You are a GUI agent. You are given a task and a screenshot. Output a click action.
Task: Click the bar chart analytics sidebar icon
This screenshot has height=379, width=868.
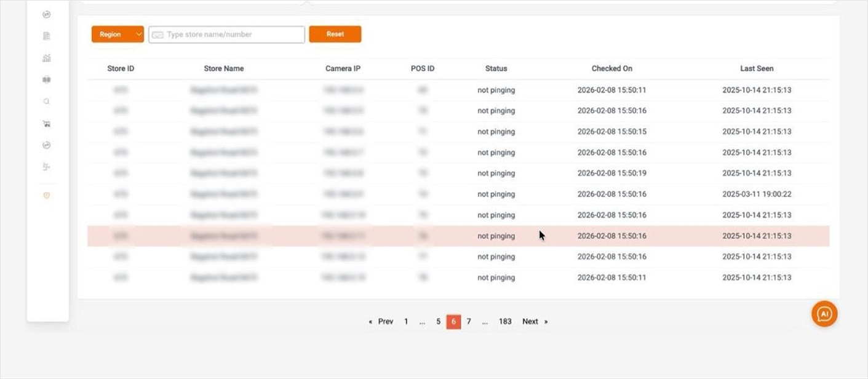coord(47,58)
